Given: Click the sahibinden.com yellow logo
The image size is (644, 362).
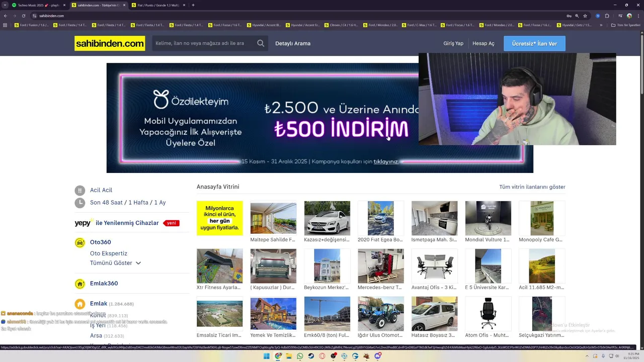Looking at the screenshot, I should (110, 43).
